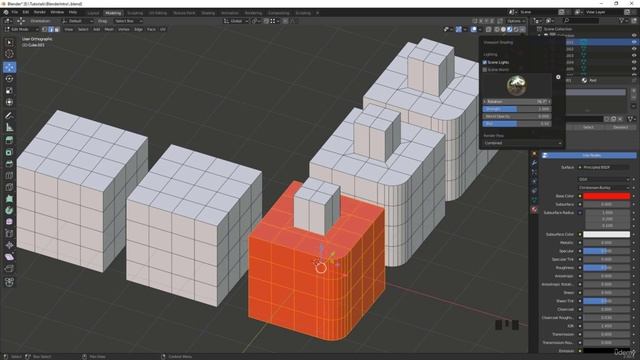Choose the Move tool
The image size is (640, 360).
9,67
